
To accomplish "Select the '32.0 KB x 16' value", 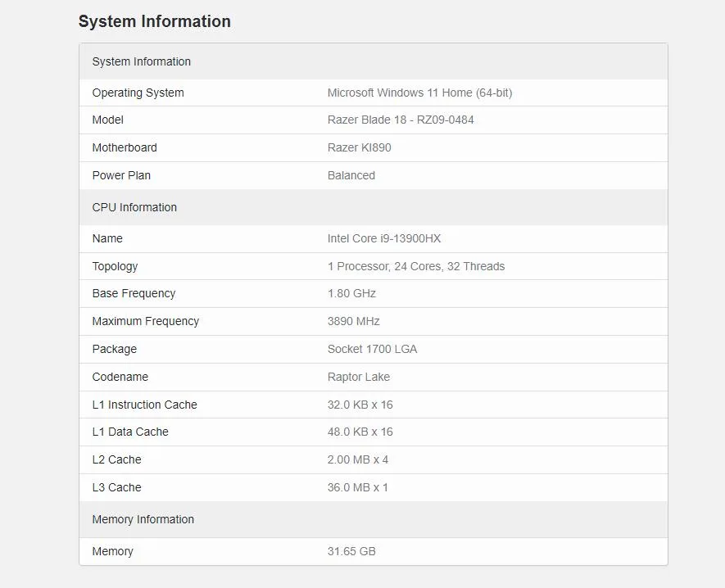I will point(360,405).
